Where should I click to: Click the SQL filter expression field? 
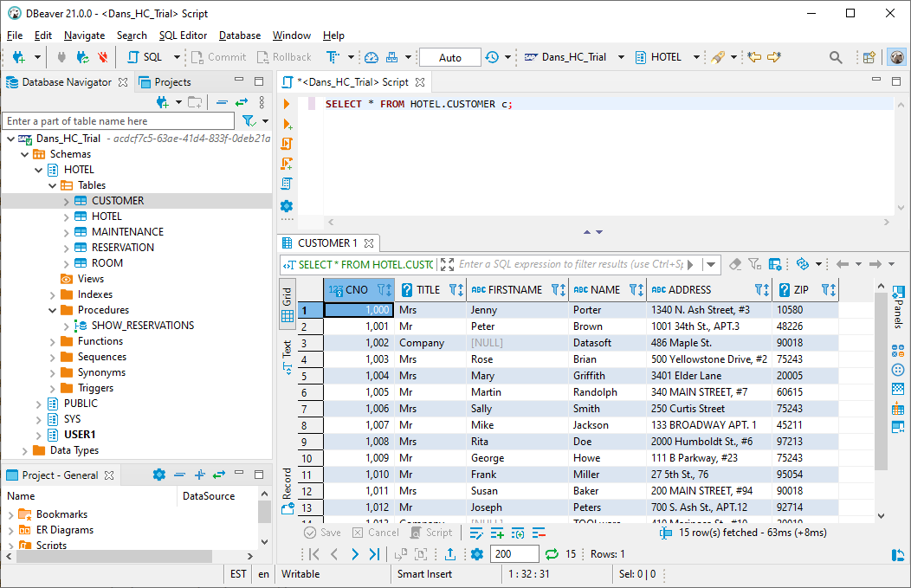coord(572,264)
